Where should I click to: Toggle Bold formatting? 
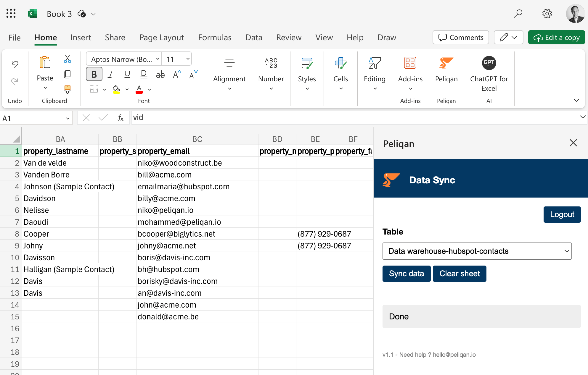[94, 74]
